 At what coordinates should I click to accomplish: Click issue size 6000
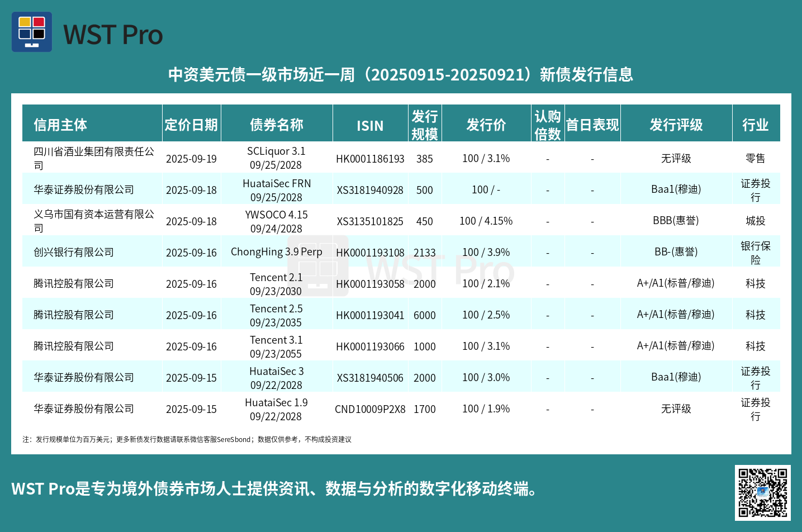click(425, 315)
